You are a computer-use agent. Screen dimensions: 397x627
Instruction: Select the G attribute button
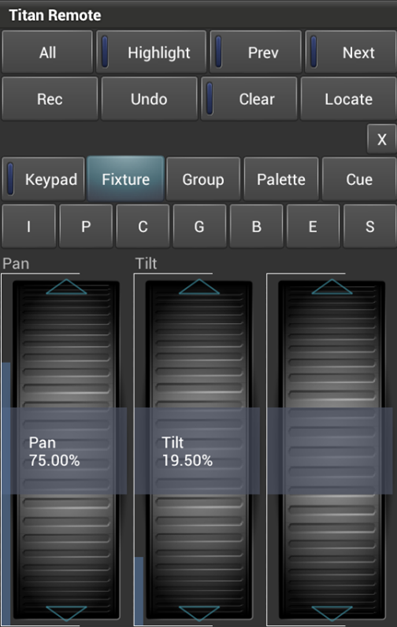pos(199,226)
